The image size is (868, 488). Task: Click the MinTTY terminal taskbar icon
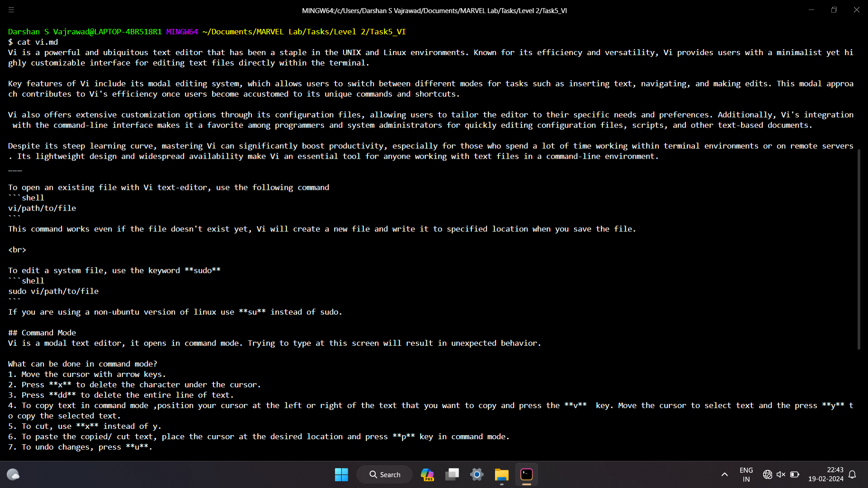point(527,474)
